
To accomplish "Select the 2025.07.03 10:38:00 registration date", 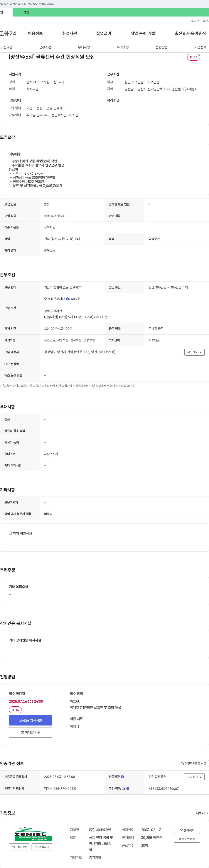I will pos(59,777).
